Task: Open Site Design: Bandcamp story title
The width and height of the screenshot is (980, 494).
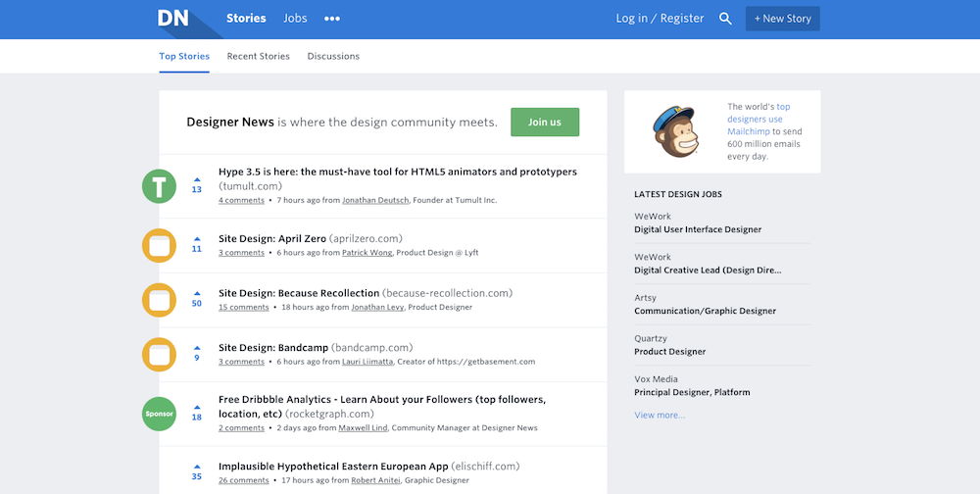Action: (x=273, y=347)
